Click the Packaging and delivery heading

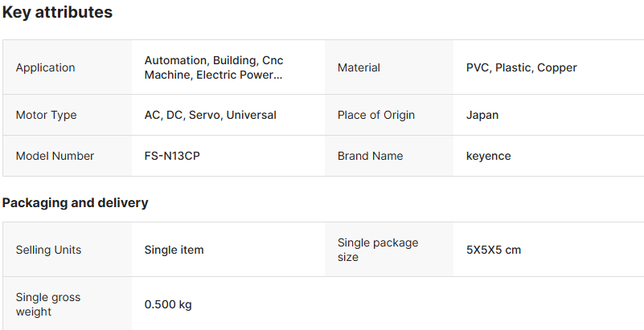pyautogui.click(x=76, y=202)
